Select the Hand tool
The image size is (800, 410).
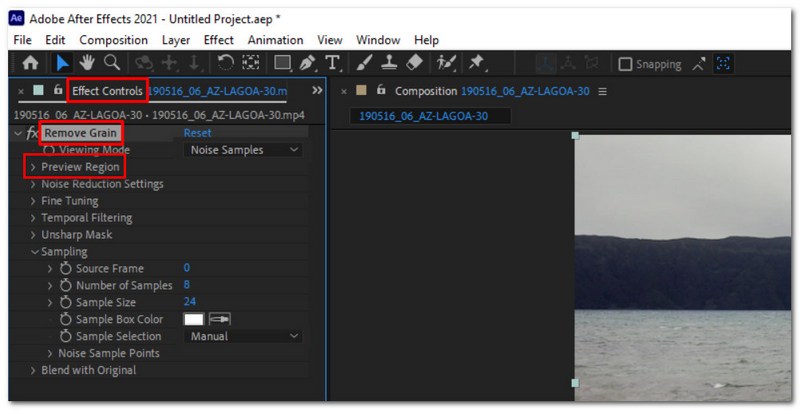pos(87,63)
